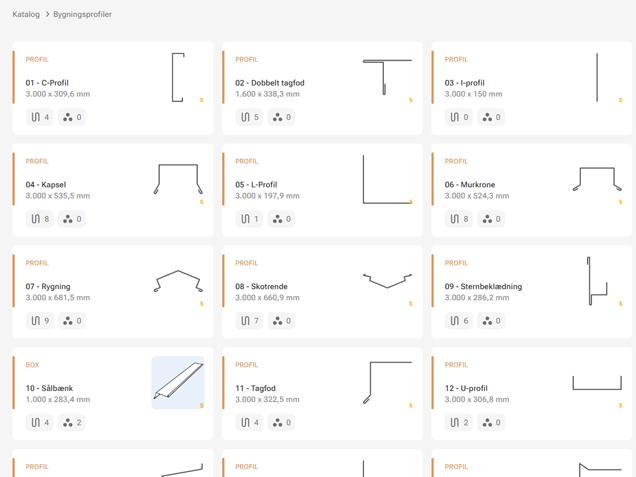Open the 08 - Skotrende title

click(x=261, y=286)
